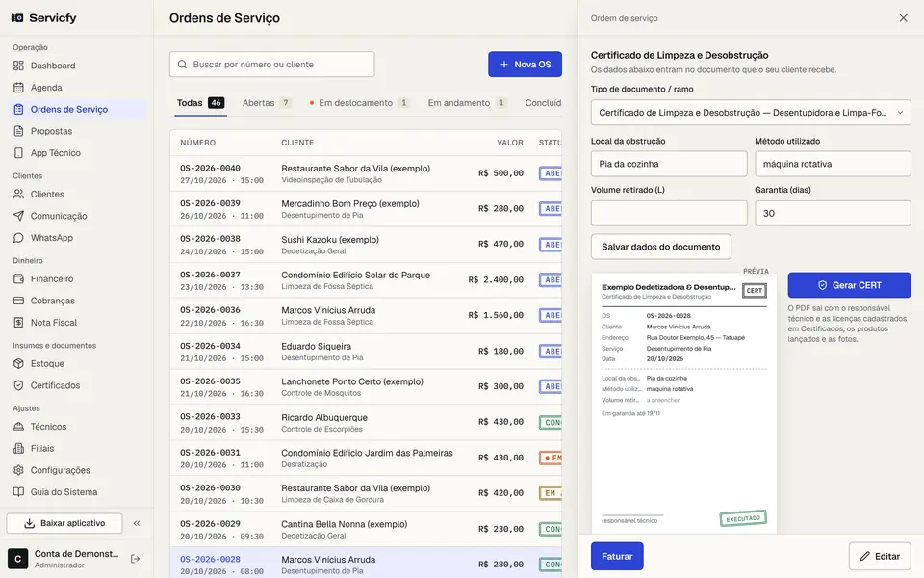The width and height of the screenshot is (924, 578).
Task: Click the App Técnico phone icon
Action: (x=18, y=153)
